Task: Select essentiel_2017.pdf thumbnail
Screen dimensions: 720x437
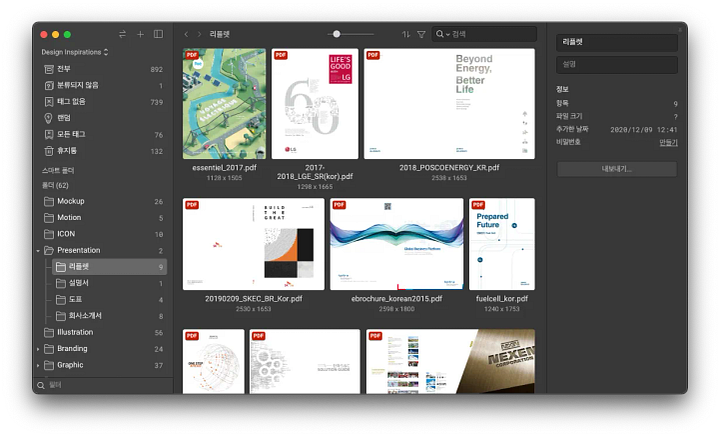Action: click(224, 104)
